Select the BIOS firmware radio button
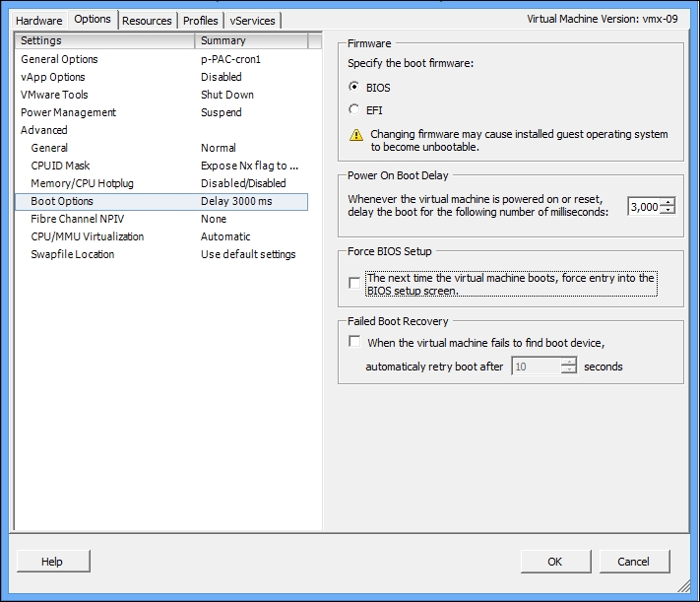The image size is (700, 602). (354, 87)
